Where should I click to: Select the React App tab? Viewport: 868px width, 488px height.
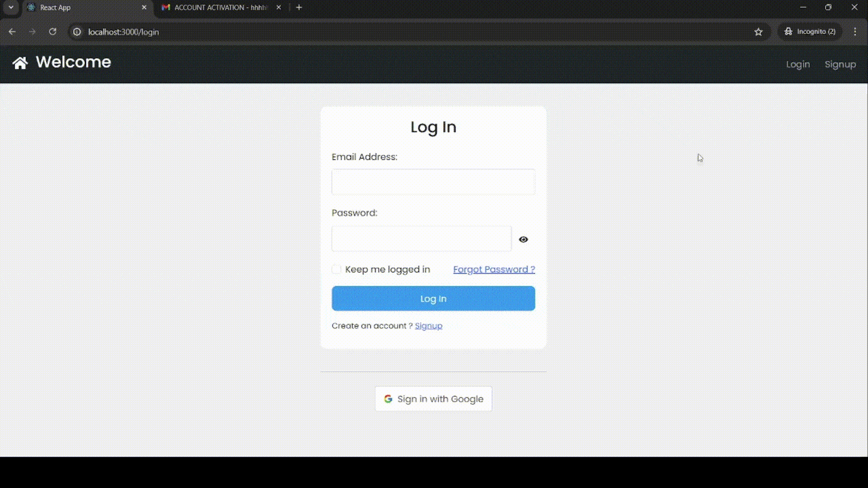(81, 7)
